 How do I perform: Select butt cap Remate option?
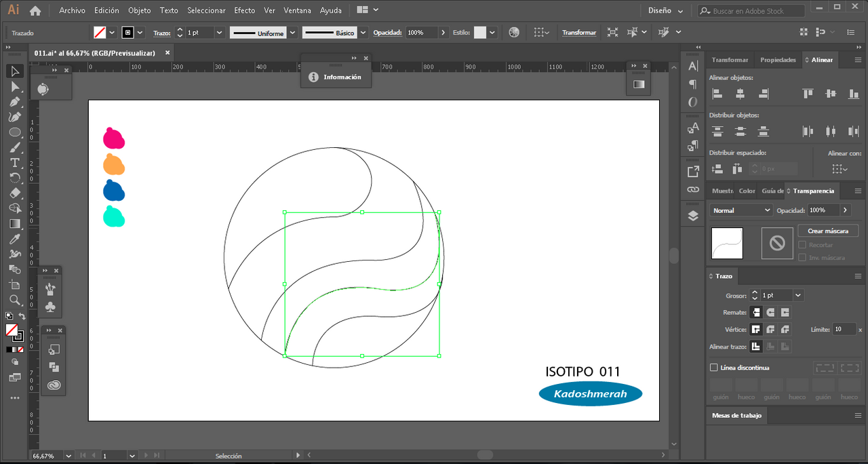click(755, 313)
